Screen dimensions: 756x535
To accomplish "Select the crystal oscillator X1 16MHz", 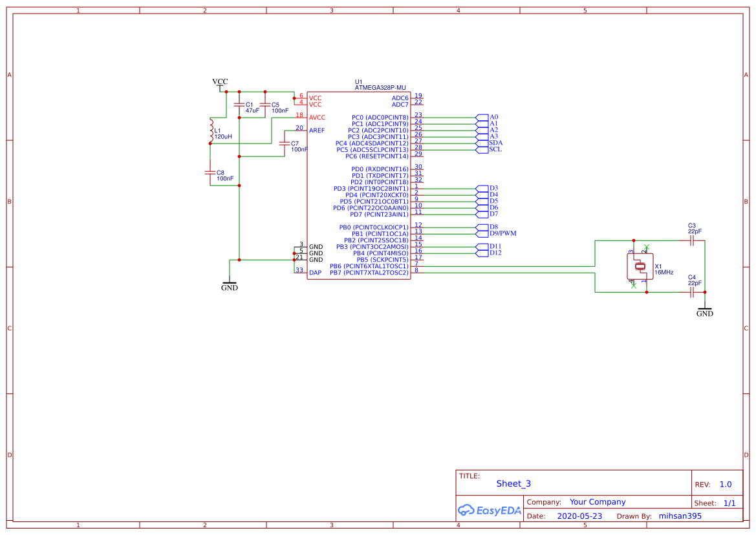I will pyautogui.click(x=640, y=265).
